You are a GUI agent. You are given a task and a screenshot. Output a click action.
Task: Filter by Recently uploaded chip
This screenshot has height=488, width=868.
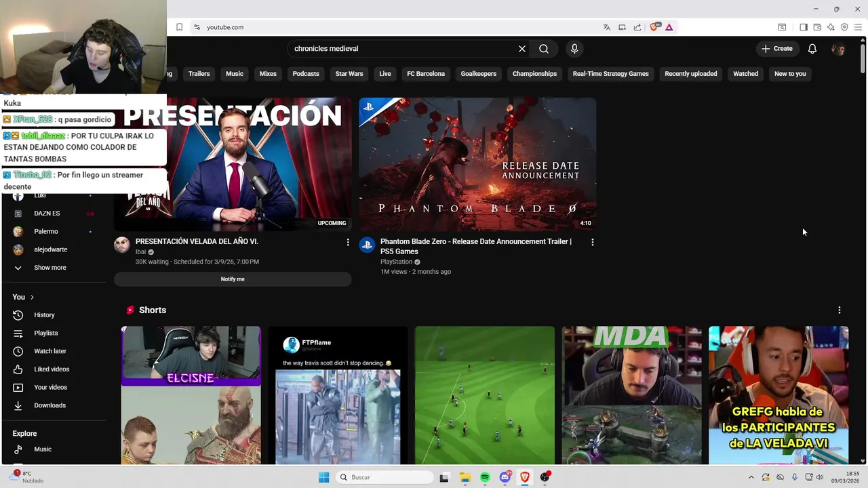click(690, 74)
